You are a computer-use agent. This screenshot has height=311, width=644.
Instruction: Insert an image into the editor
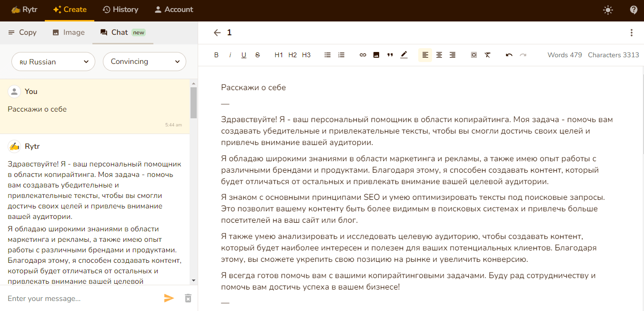[376, 55]
